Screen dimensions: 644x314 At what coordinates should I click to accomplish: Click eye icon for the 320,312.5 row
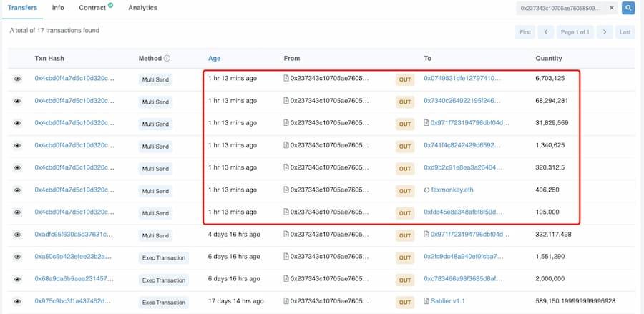(17, 167)
